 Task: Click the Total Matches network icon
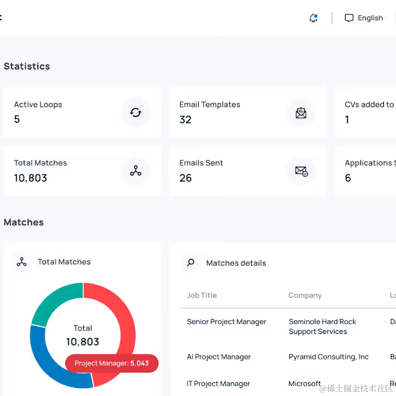pos(136,171)
